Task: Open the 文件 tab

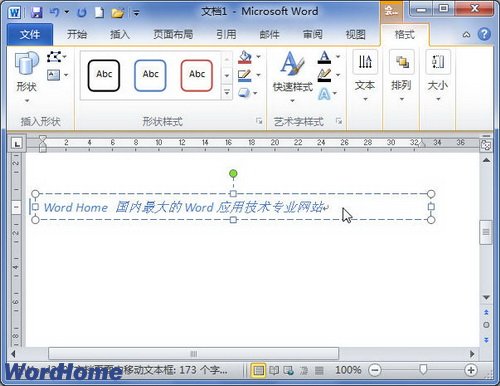Action: coord(30,34)
